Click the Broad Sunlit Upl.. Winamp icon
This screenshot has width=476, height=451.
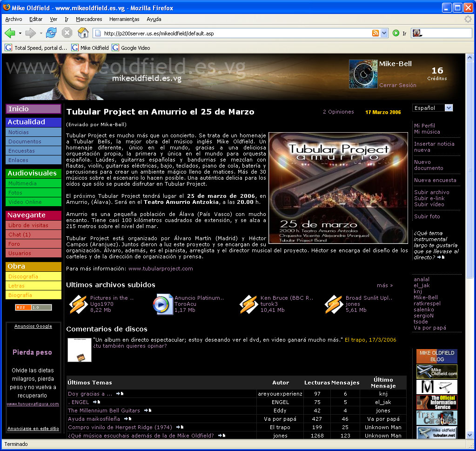coord(334,304)
